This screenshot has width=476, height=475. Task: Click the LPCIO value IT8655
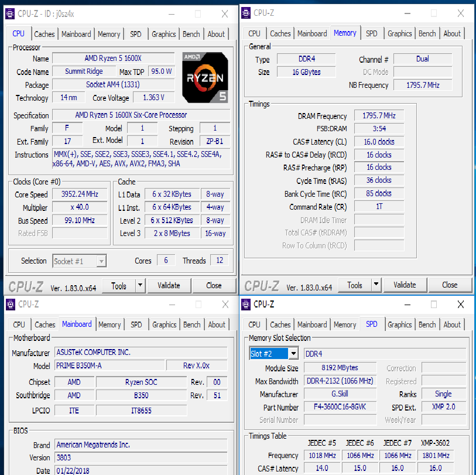coord(141,411)
